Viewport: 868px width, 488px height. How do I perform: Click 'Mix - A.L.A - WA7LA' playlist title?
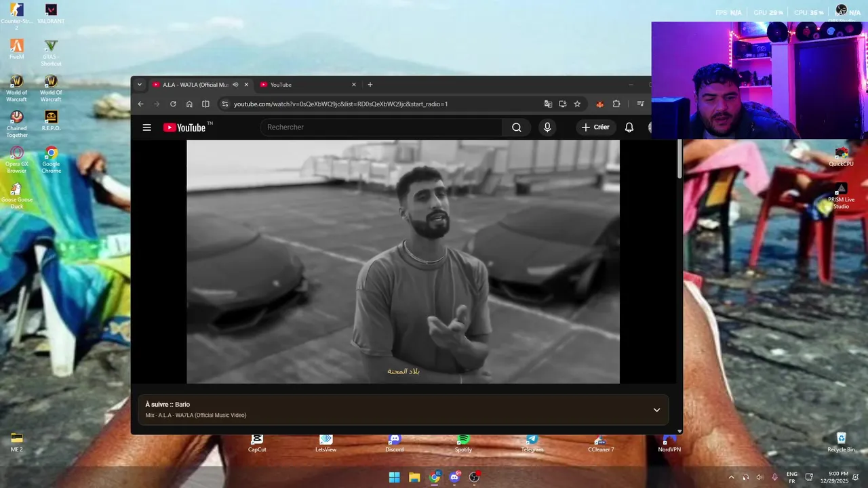point(196,415)
